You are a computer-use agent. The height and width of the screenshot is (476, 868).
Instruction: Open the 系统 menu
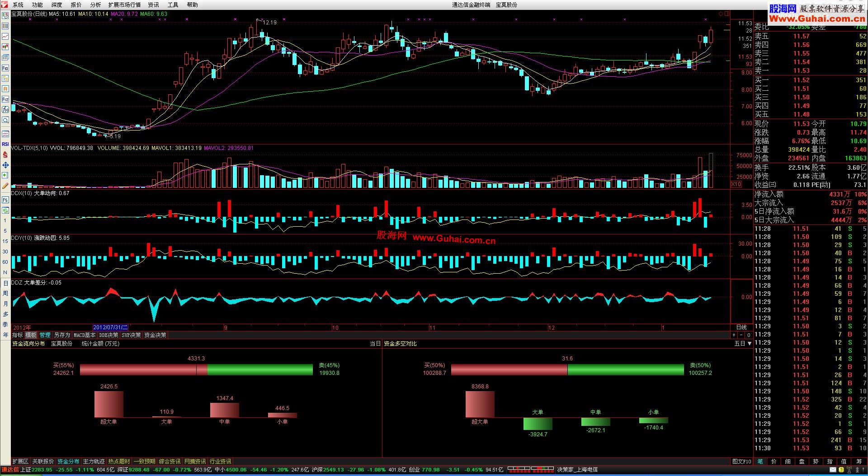[x=18, y=5]
